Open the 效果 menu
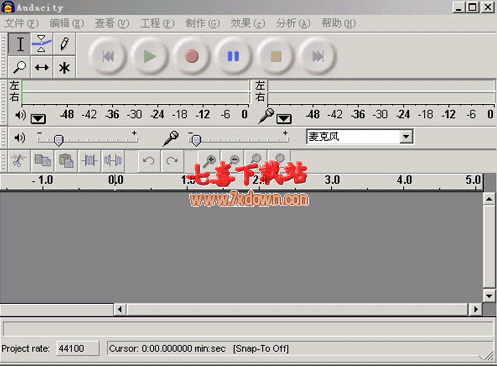Screen dimensions: 497x366 pyautogui.click(x=248, y=23)
